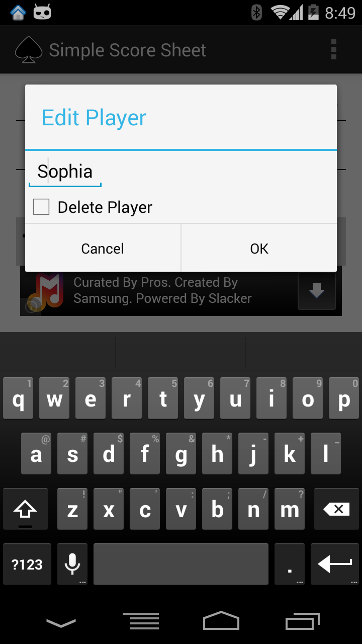
Task: Hide keyboard with down chevron nav button
Action: point(61,623)
